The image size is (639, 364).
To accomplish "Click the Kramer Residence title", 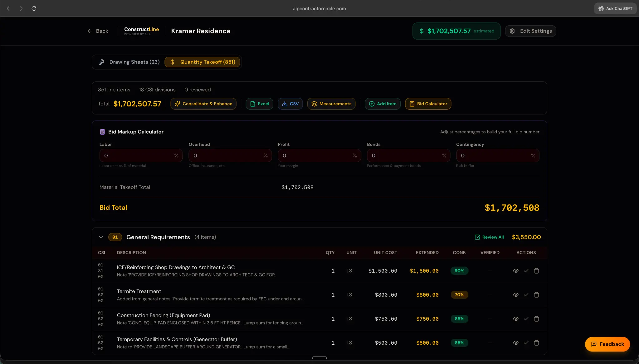I will click(x=201, y=31).
